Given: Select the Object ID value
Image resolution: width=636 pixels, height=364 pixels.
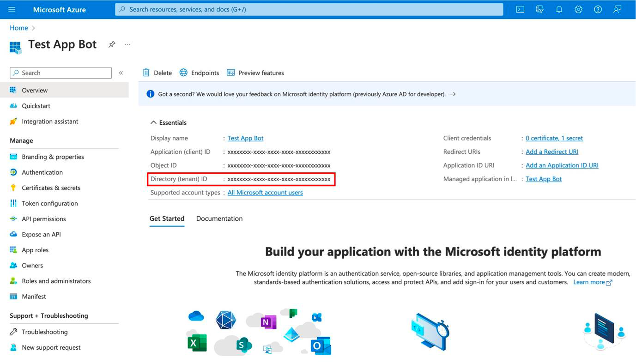Looking at the screenshot, I should point(279,165).
